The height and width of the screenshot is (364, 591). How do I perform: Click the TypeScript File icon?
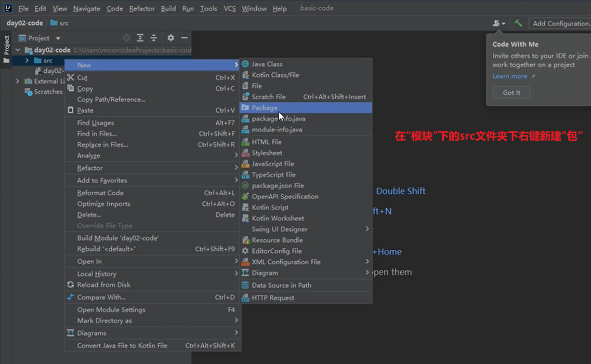pyautogui.click(x=245, y=174)
